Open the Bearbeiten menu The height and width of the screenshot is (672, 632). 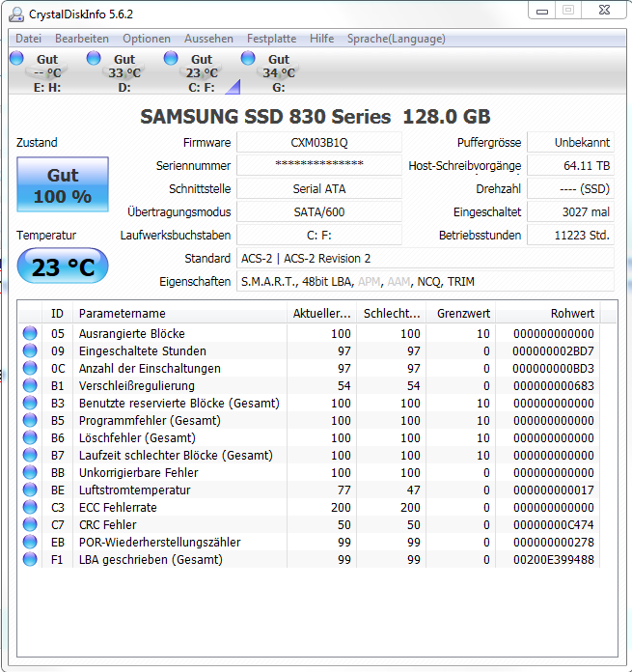(x=82, y=39)
